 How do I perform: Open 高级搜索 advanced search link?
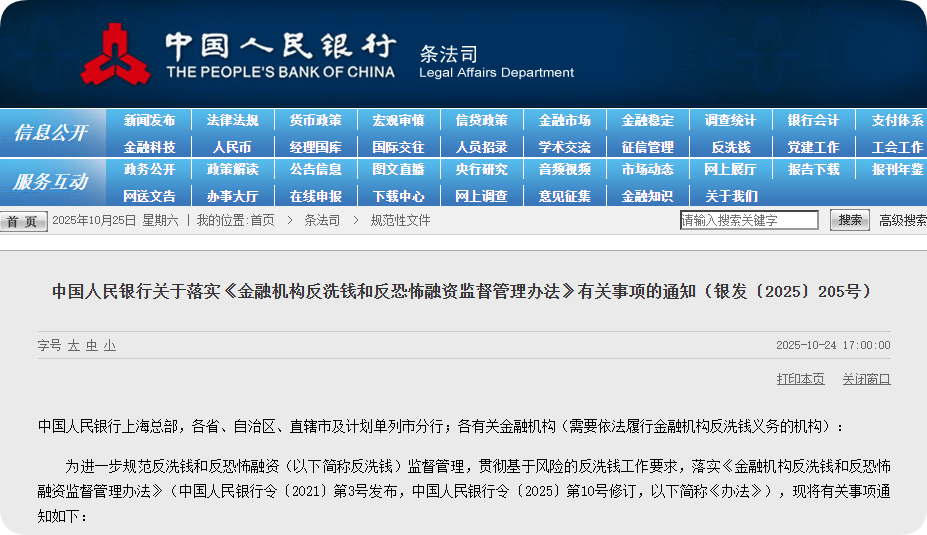902,221
